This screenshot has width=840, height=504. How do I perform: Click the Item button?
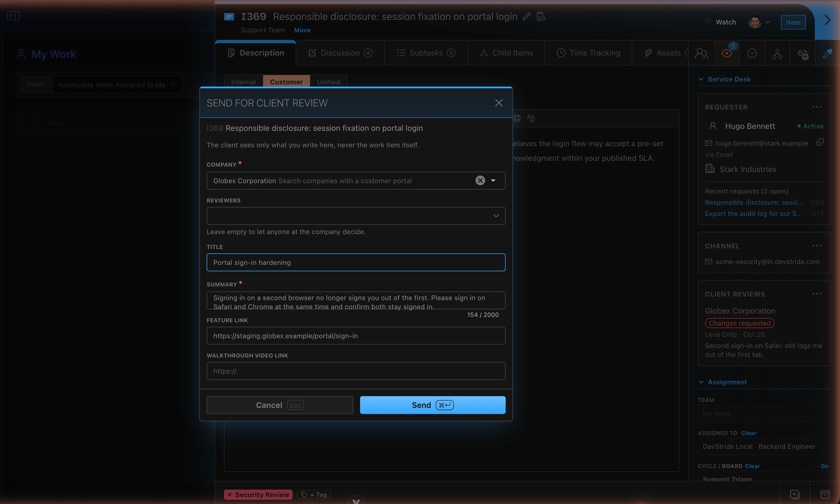[x=793, y=22]
